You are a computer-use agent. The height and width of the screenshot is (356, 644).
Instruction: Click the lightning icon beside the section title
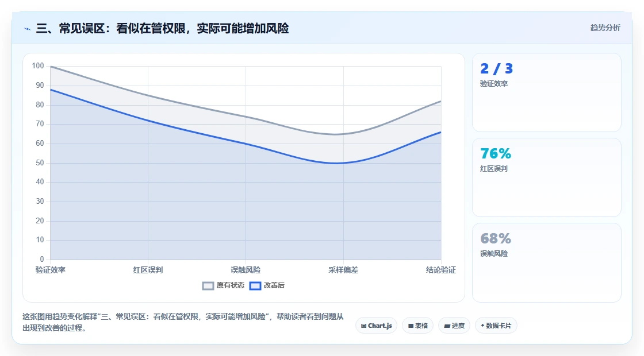tap(27, 29)
